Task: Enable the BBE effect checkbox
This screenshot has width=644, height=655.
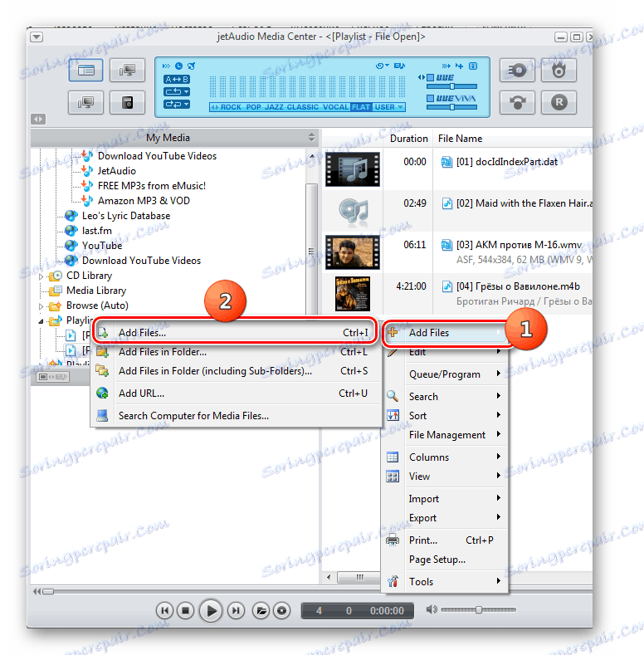Action: click(x=430, y=78)
